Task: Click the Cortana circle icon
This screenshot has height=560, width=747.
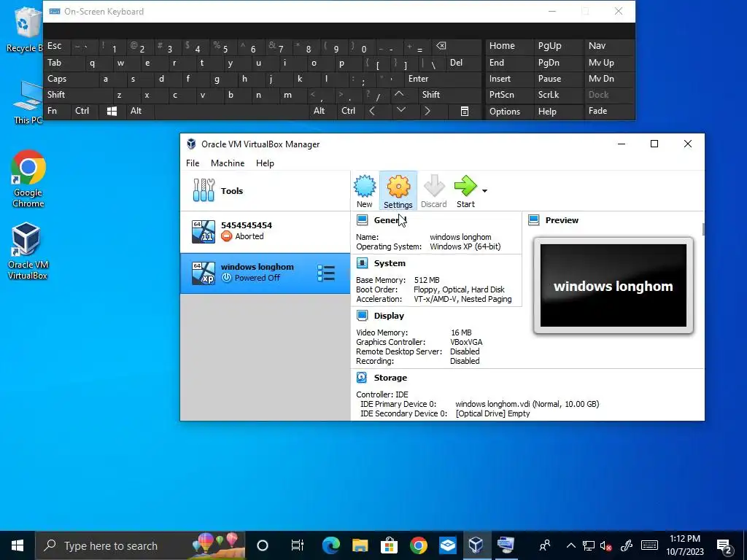Action: (x=263, y=545)
